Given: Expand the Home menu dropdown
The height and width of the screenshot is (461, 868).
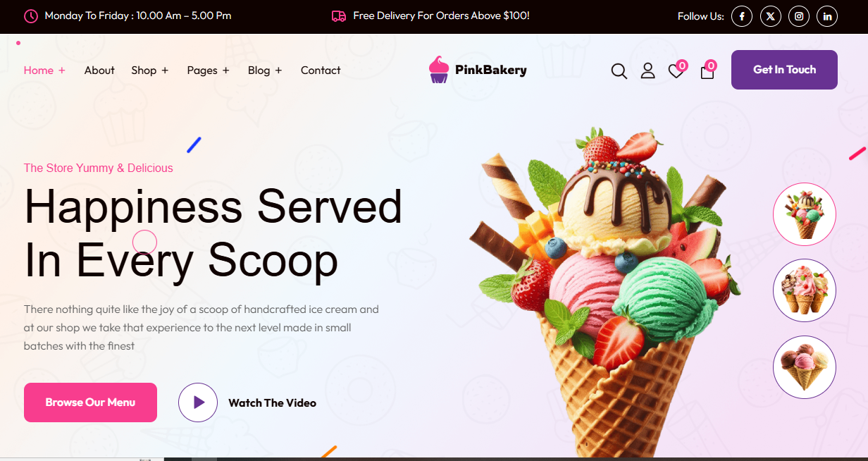Looking at the screenshot, I should click(44, 70).
